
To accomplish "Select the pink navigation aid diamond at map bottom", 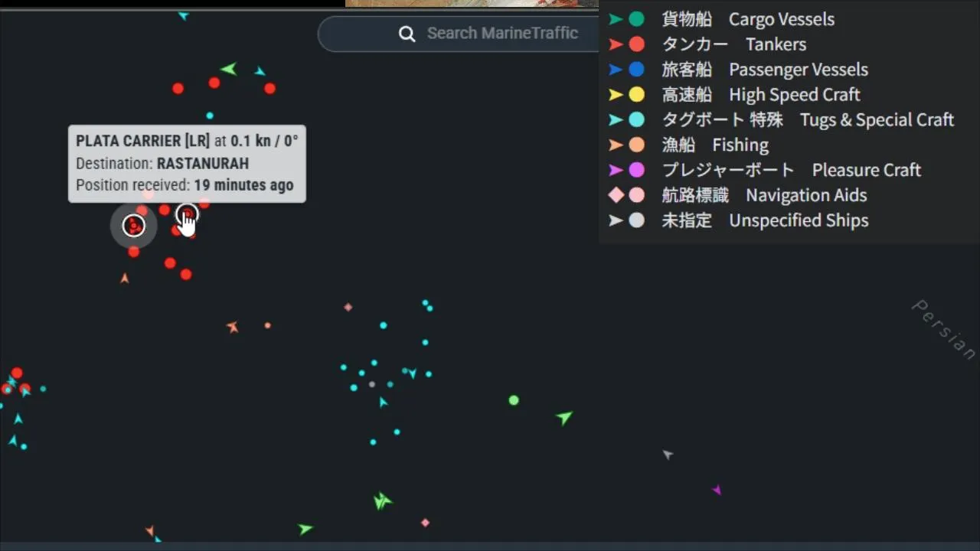I will click(426, 523).
